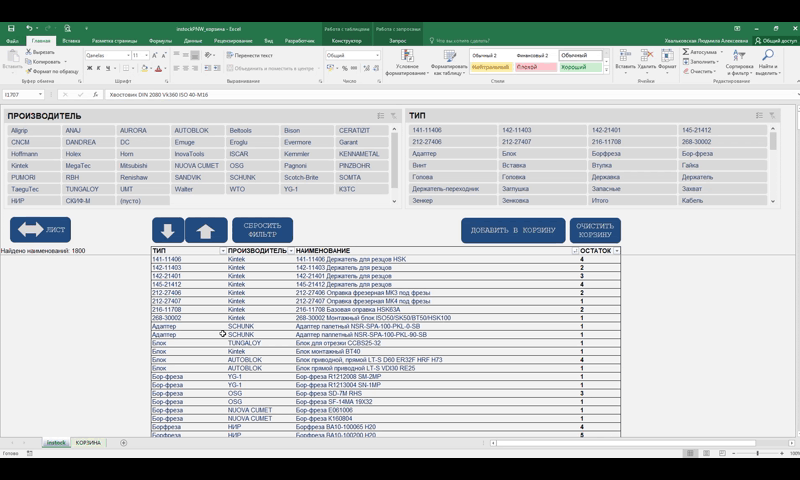
Task: Click the ДОБАВИТЬ В КОРЗИНУ button
Action: [x=513, y=231]
